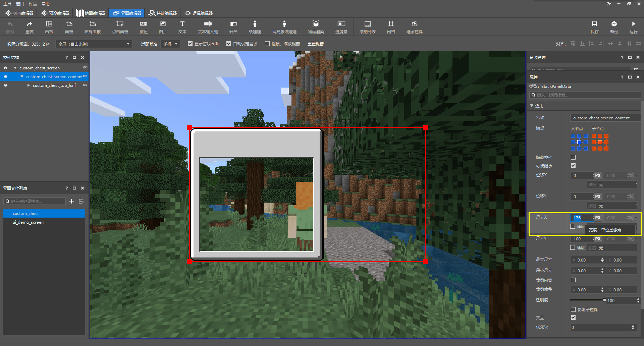Open the 帮助 menu
This screenshot has height=346, width=644.
[46, 4]
